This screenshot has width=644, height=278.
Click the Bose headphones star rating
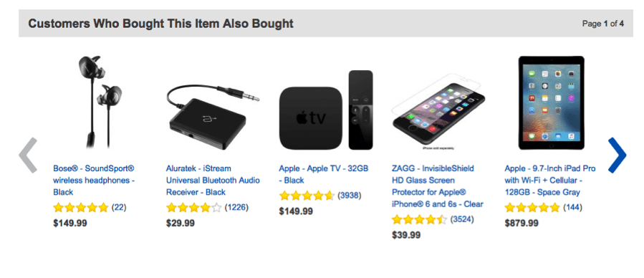click(81, 207)
